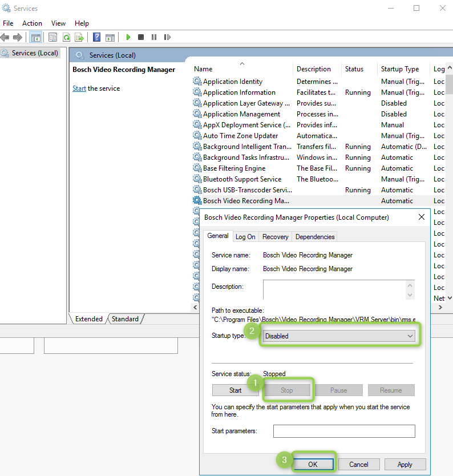Click the Stop Service square toolbar icon

[x=141, y=37]
